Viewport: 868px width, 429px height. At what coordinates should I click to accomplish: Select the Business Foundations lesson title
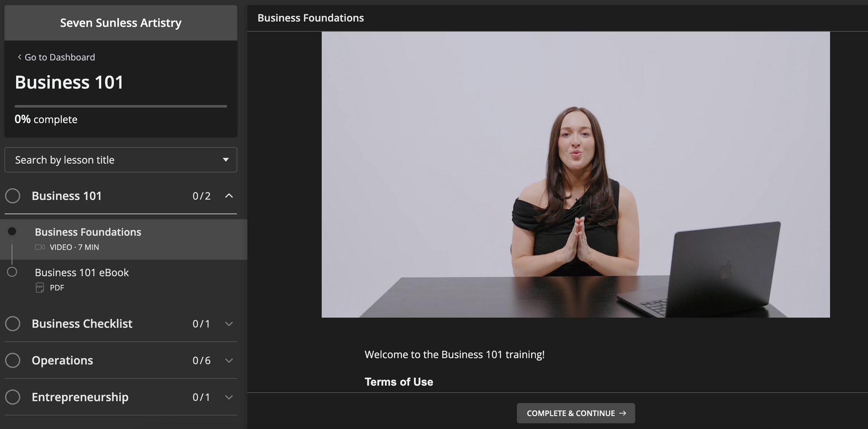pyautogui.click(x=88, y=232)
